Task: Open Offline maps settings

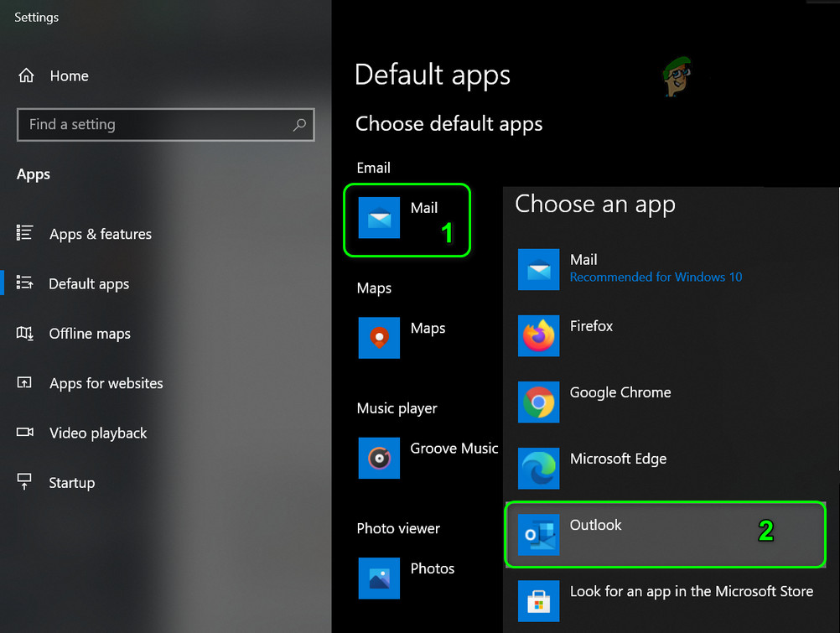Action: [90, 334]
